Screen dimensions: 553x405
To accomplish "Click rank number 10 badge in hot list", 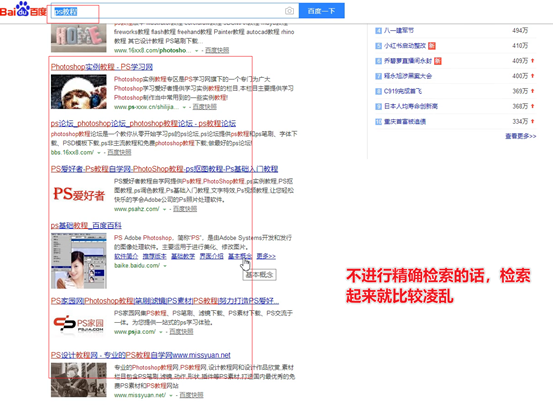I will 378,122.
